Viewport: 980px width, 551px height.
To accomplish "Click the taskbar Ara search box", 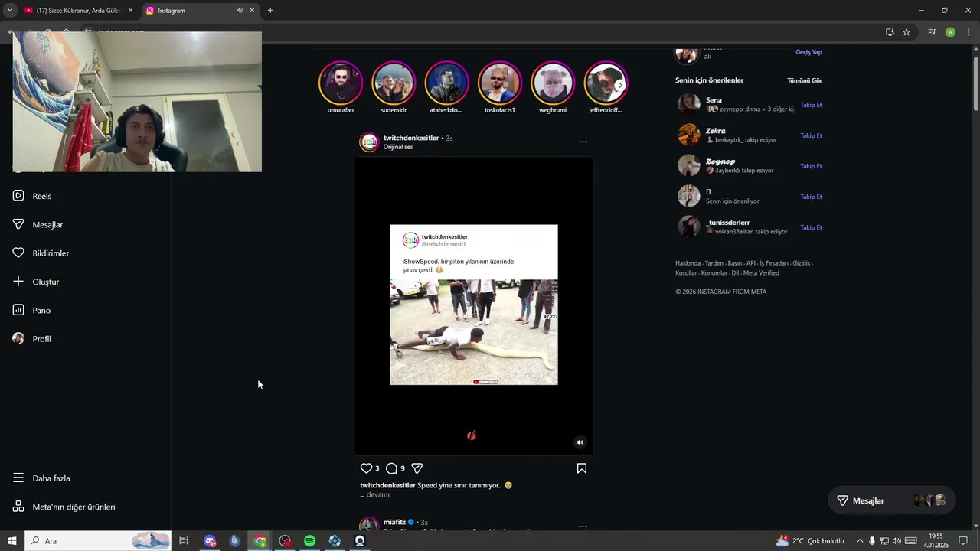I will point(98,541).
